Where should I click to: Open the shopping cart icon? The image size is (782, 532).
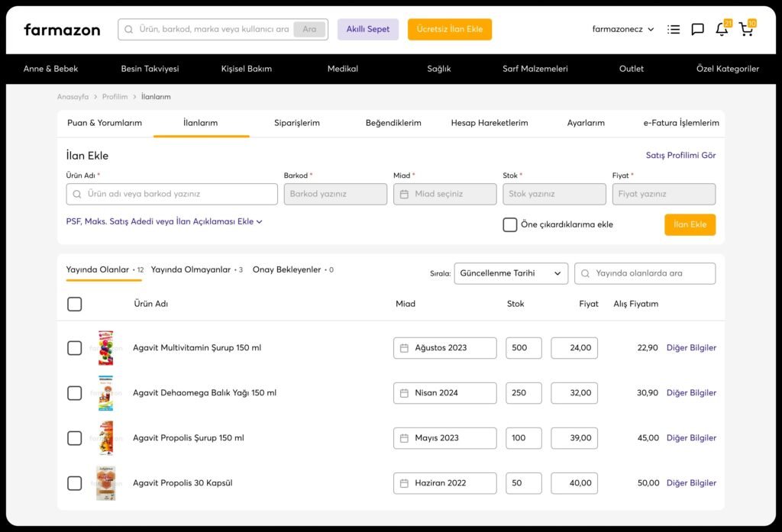(745, 30)
